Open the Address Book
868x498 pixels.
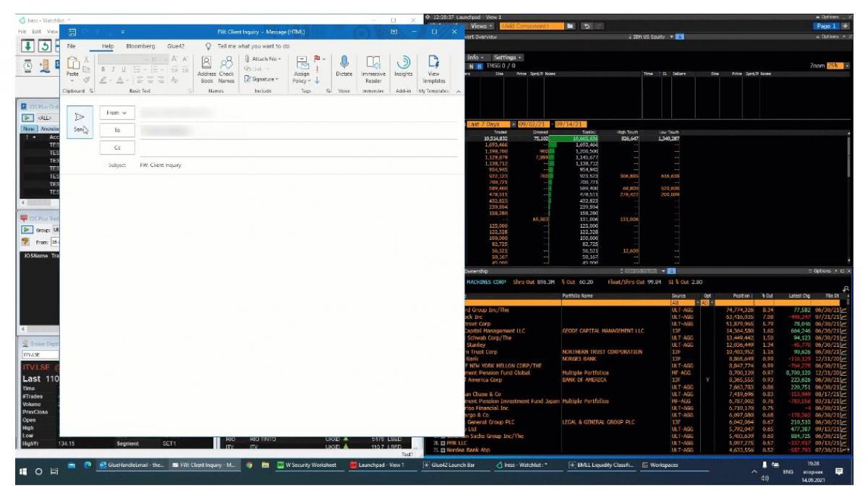point(207,67)
